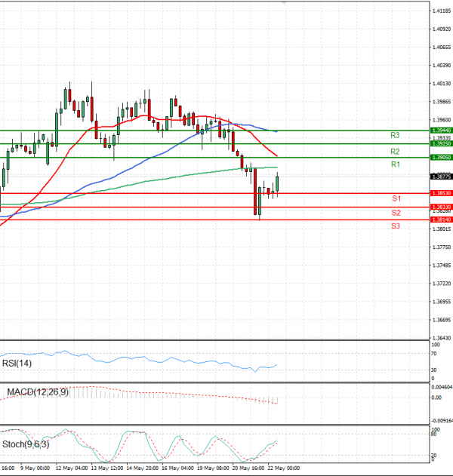Click the MACD axis value 0.004604
The width and height of the screenshot is (453, 476).
click(x=442, y=387)
